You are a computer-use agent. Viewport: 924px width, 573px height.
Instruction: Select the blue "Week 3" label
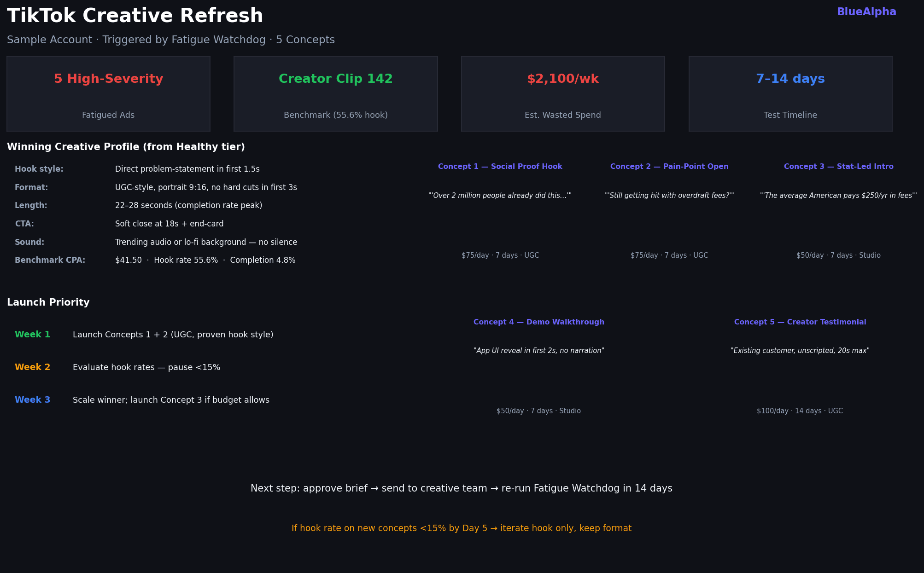tap(32, 400)
